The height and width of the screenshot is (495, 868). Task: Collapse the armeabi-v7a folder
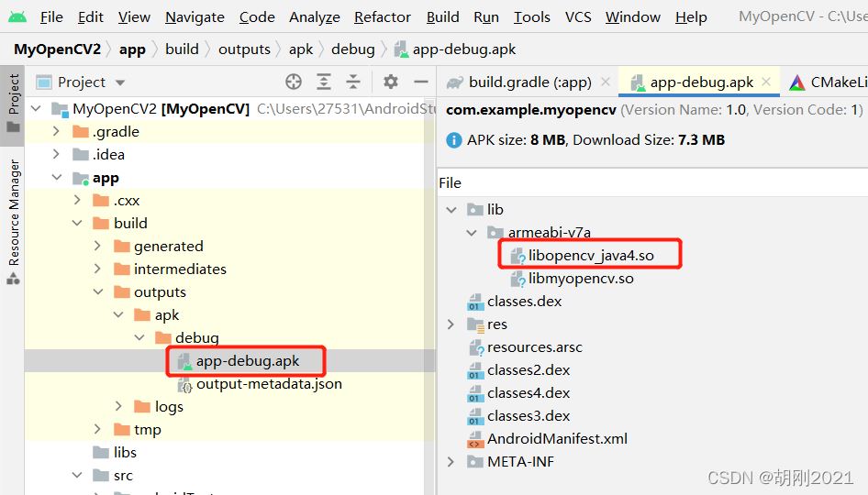point(472,232)
